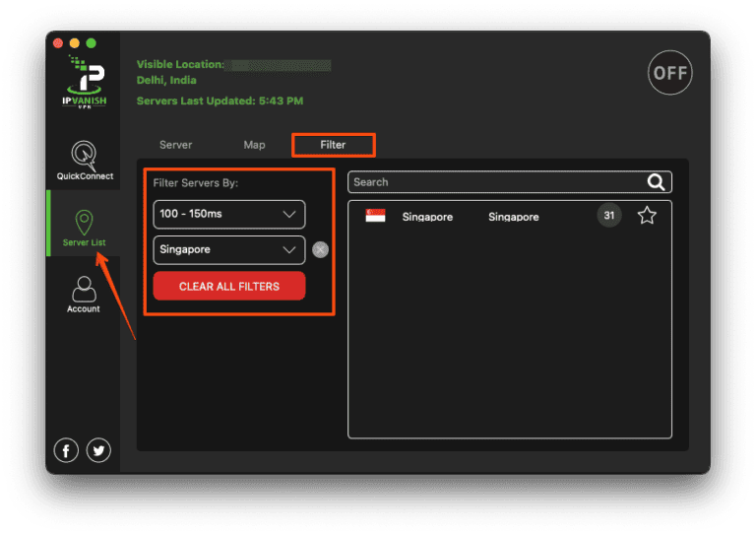Show the 31 Singapore servers count
This screenshot has height=535, width=756.
tap(609, 216)
